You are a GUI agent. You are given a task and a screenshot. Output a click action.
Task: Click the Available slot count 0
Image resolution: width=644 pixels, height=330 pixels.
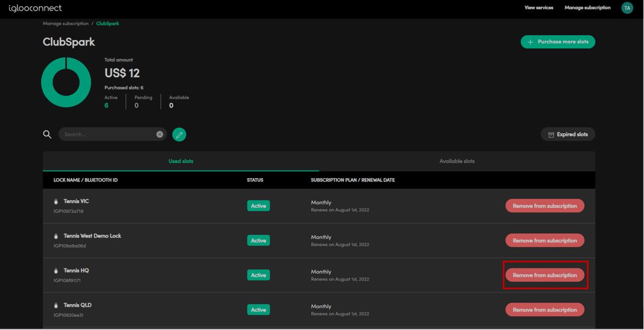point(171,105)
